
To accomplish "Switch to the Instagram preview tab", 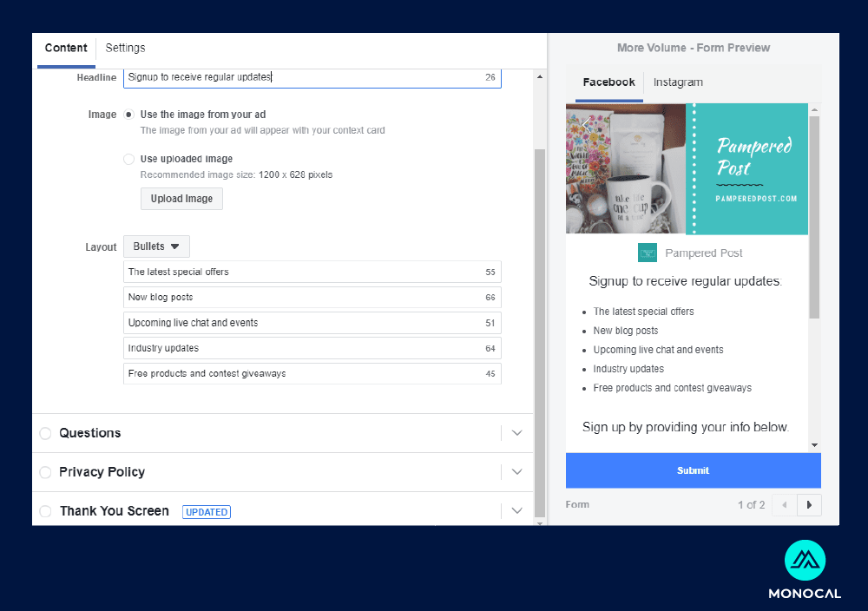I will point(678,82).
